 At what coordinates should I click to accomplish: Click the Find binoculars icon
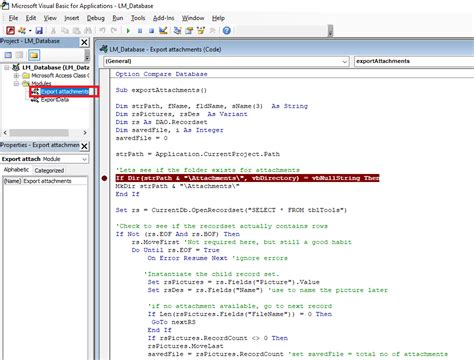point(88,31)
